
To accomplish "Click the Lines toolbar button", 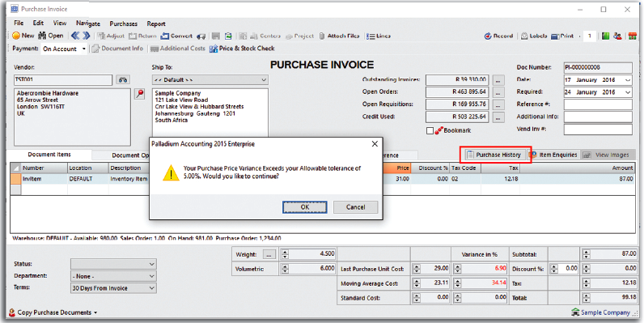I will tap(379, 36).
